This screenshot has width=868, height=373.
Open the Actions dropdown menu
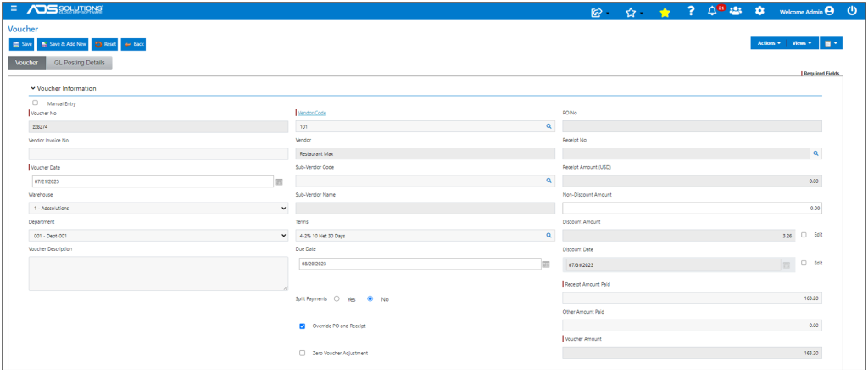(x=769, y=43)
